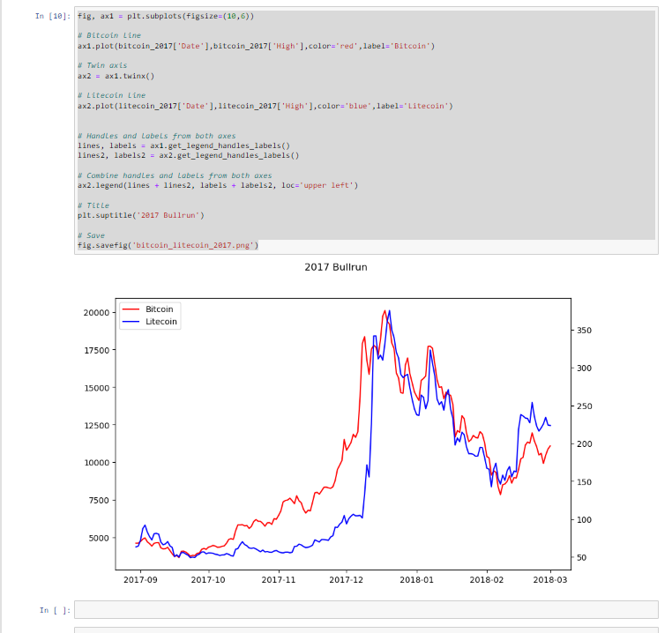Click the lines2, labels2 assignment line
This screenshot has height=633, width=672.
tap(188, 155)
